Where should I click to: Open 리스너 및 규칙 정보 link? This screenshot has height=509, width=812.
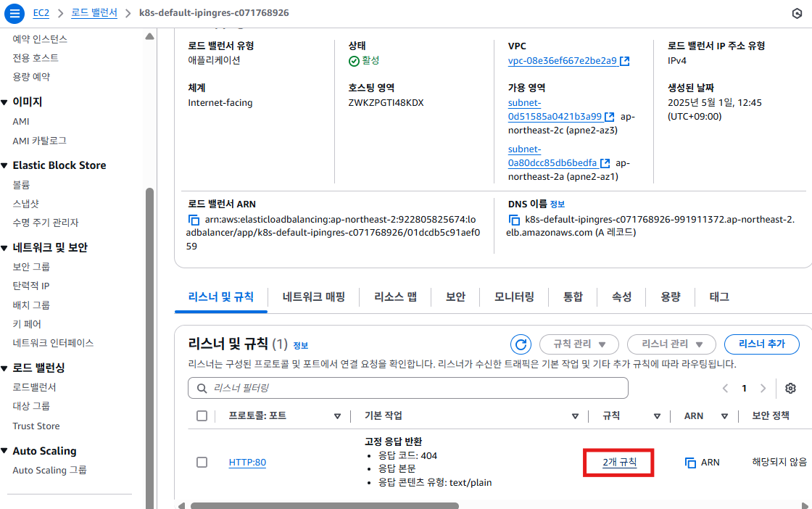301,345
